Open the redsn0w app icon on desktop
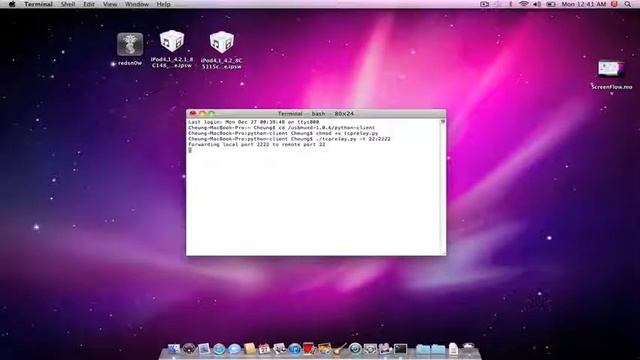 coord(130,44)
